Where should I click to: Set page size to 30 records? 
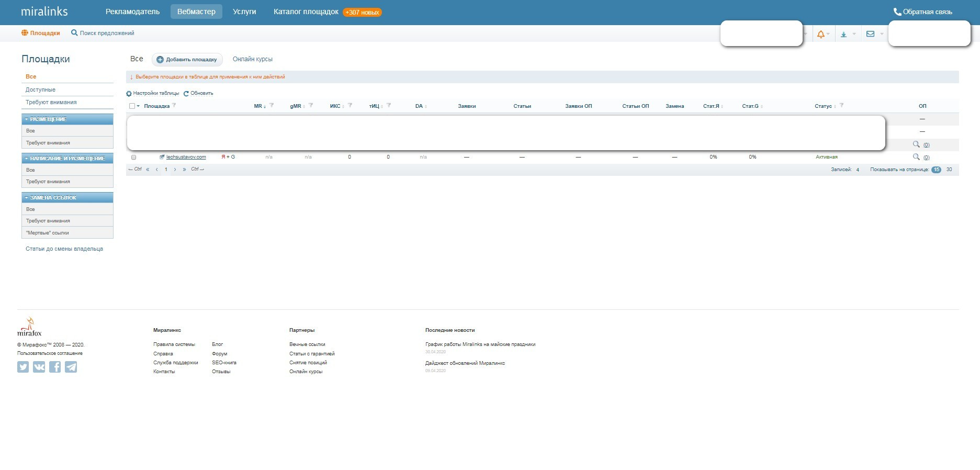[x=949, y=170]
